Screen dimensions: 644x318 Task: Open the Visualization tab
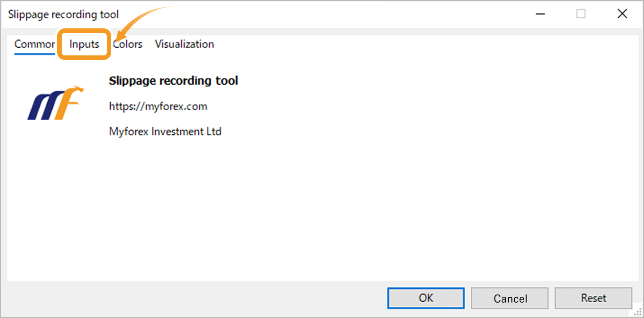[x=184, y=44]
